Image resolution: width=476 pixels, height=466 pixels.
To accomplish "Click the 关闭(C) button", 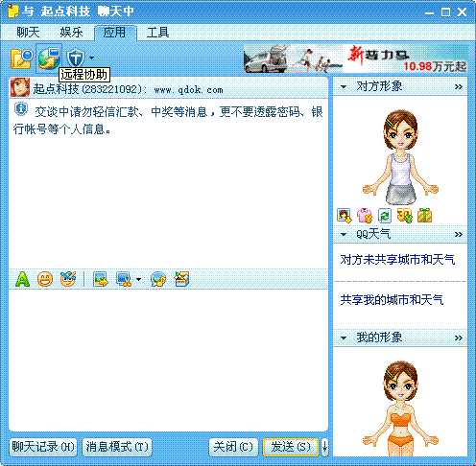I will [x=233, y=447].
